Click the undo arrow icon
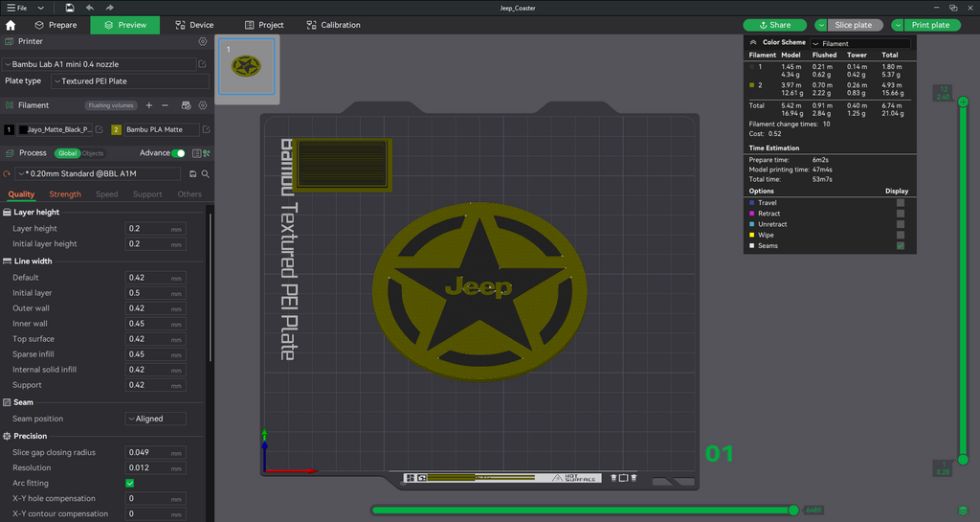This screenshot has height=522, width=980. (90, 8)
